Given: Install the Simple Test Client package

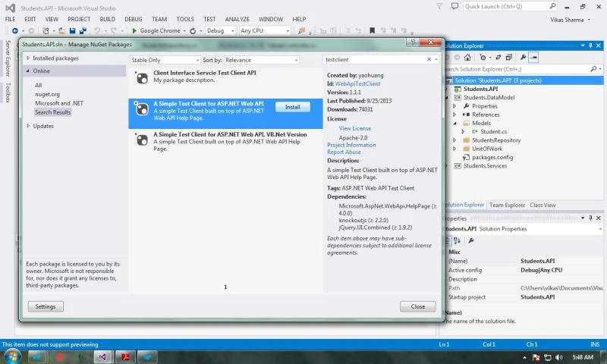Looking at the screenshot, I should [x=293, y=107].
